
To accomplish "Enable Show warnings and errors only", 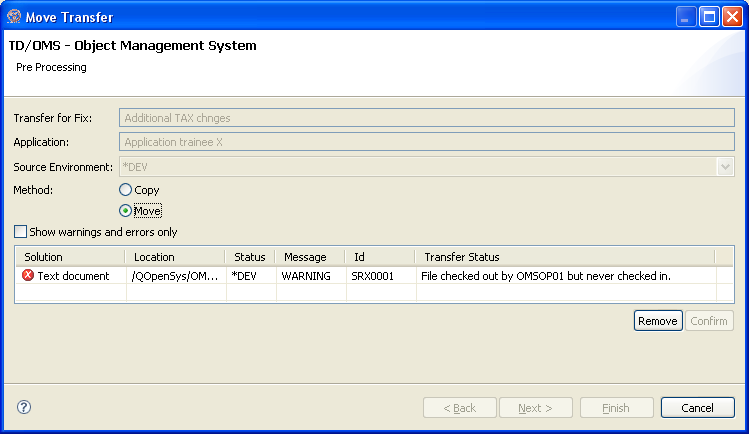I will [21, 232].
